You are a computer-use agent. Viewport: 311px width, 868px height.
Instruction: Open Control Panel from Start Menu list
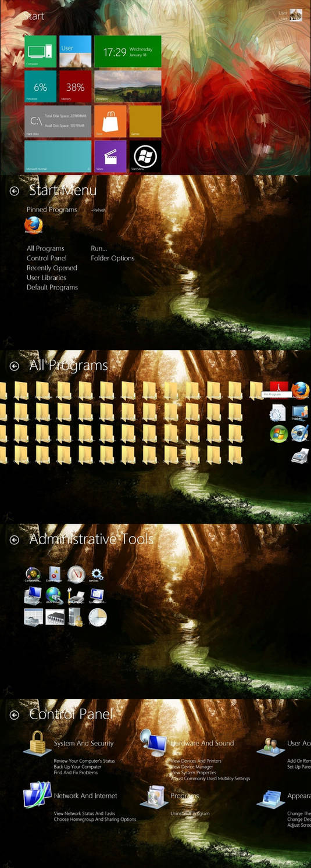47,258
